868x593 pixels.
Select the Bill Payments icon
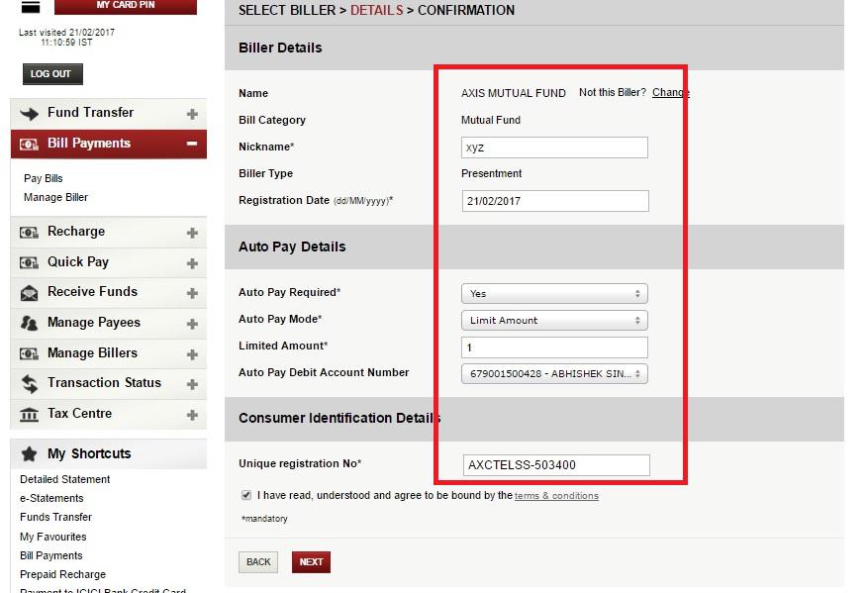point(30,142)
